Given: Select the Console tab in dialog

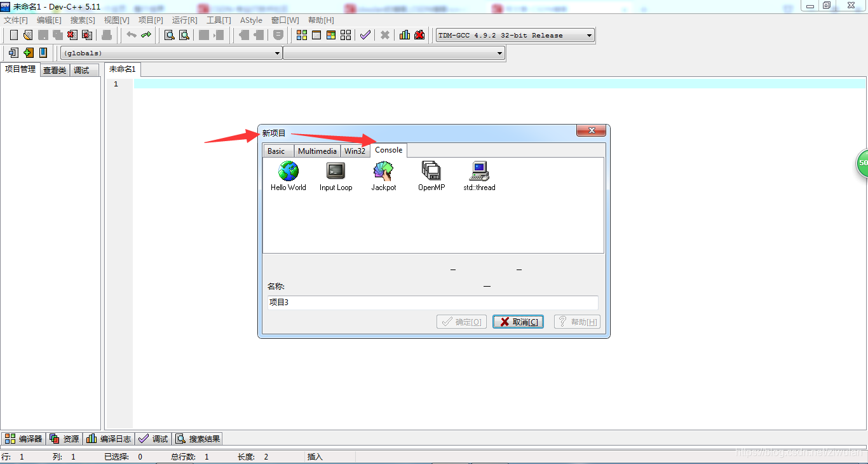Looking at the screenshot, I should pos(388,150).
